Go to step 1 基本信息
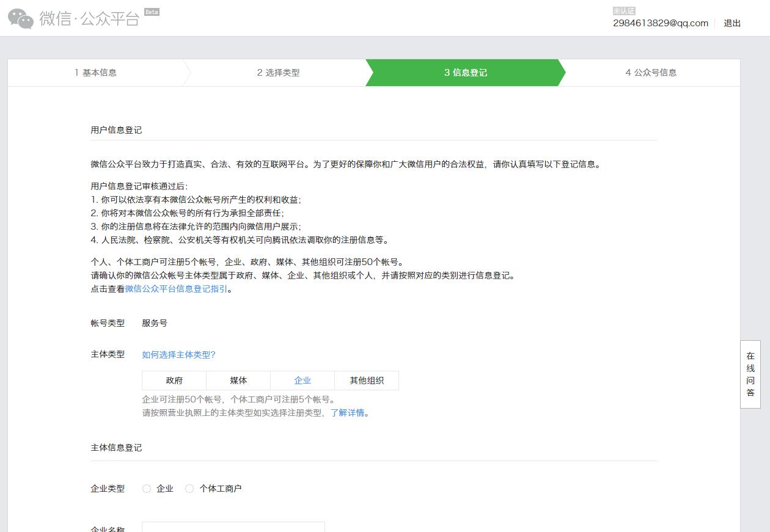The width and height of the screenshot is (770, 532). (95, 73)
